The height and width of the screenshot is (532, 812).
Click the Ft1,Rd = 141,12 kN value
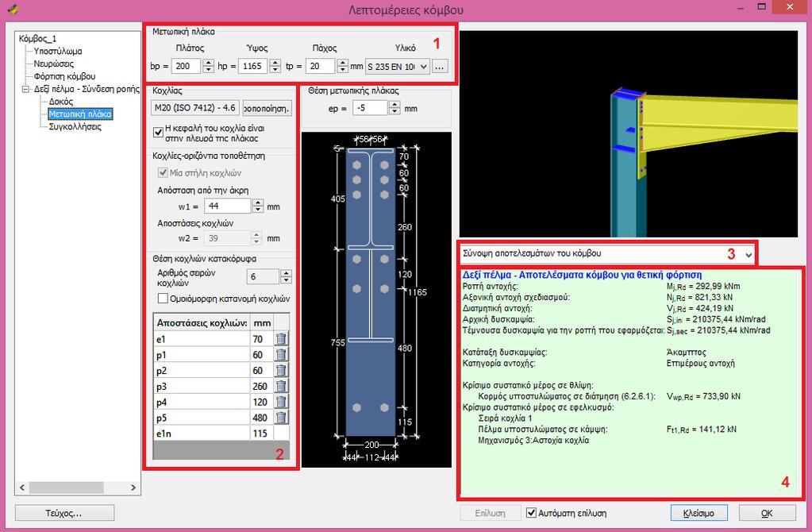pyautogui.click(x=701, y=430)
